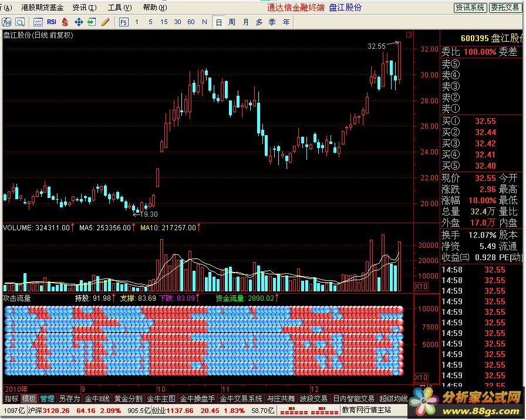The height and width of the screenshot is (420, 526).
Task: Select the N custom period button
Action: point(204,22)
